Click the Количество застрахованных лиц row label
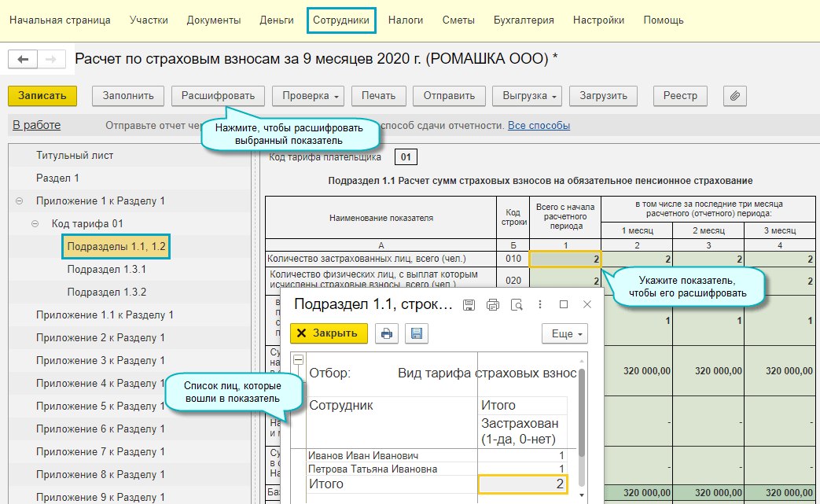Image resolution: width=820 pixels, height=504 pixels. pos(366,259)
